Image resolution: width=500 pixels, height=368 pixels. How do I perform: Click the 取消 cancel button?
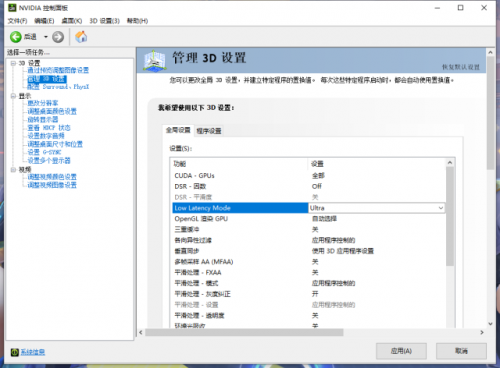point(461,351)
